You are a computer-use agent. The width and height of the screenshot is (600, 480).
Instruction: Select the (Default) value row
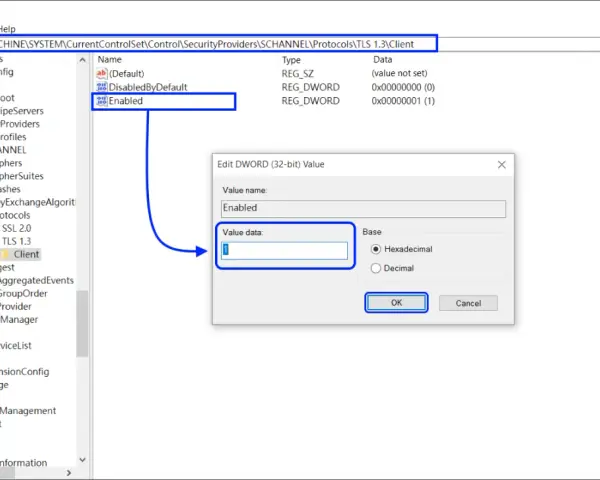coord(266,73)
